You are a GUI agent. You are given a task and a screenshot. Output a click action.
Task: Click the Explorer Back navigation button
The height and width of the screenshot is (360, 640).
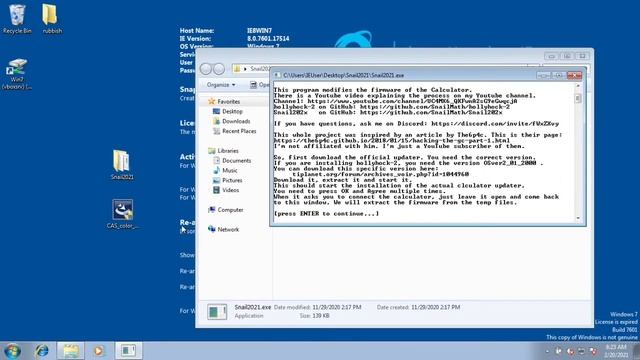(x=206, y=69)
